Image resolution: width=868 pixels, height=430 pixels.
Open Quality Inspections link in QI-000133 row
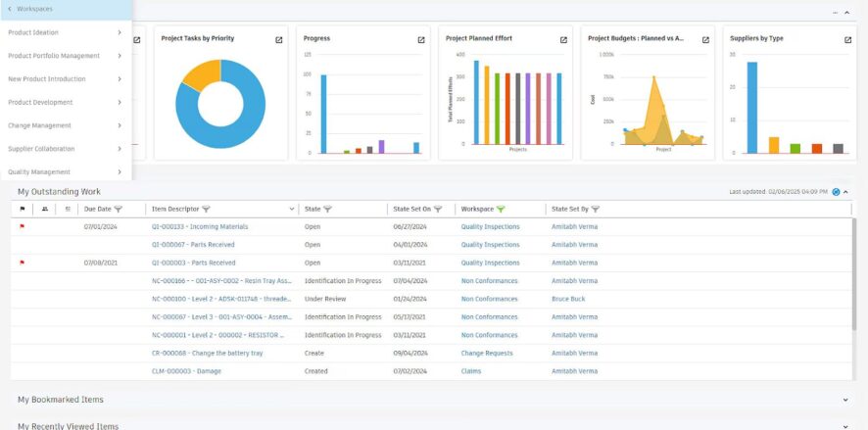pos(490,227)
